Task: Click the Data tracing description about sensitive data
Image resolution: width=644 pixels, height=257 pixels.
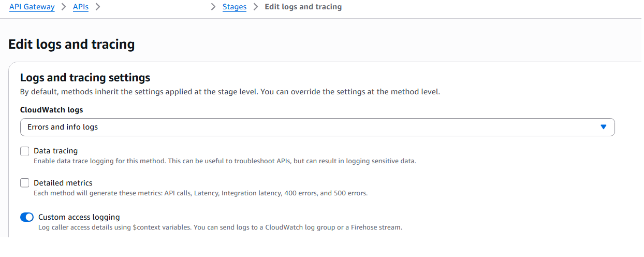Action: click(x=225, y=161)
